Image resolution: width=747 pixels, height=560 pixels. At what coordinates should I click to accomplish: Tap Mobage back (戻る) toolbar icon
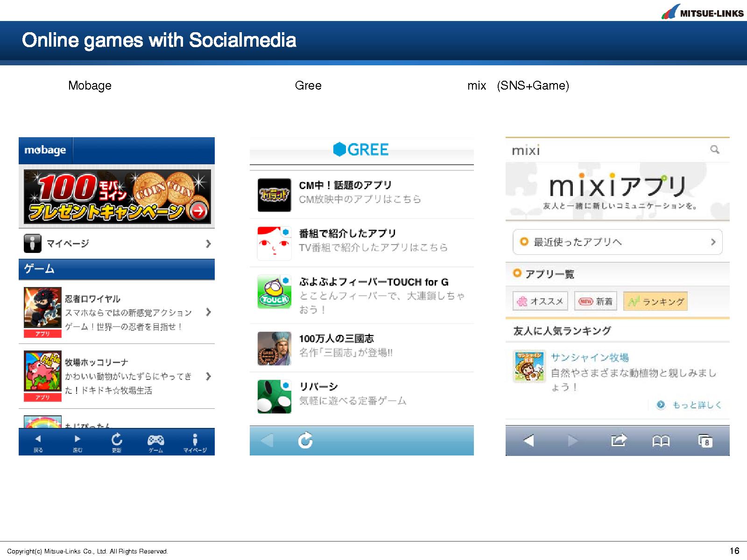click(x=38, y=442)
